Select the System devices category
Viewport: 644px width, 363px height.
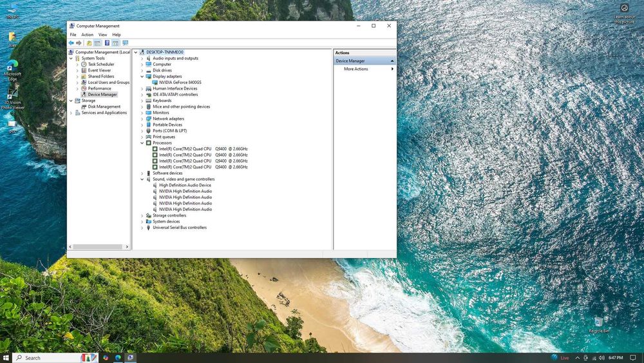[x=166, y=222]
